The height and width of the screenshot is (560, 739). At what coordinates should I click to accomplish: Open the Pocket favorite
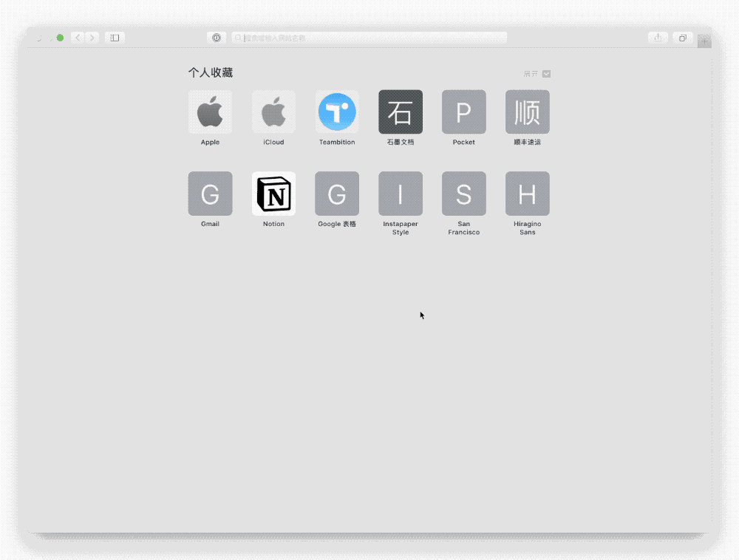click(464, 112)
